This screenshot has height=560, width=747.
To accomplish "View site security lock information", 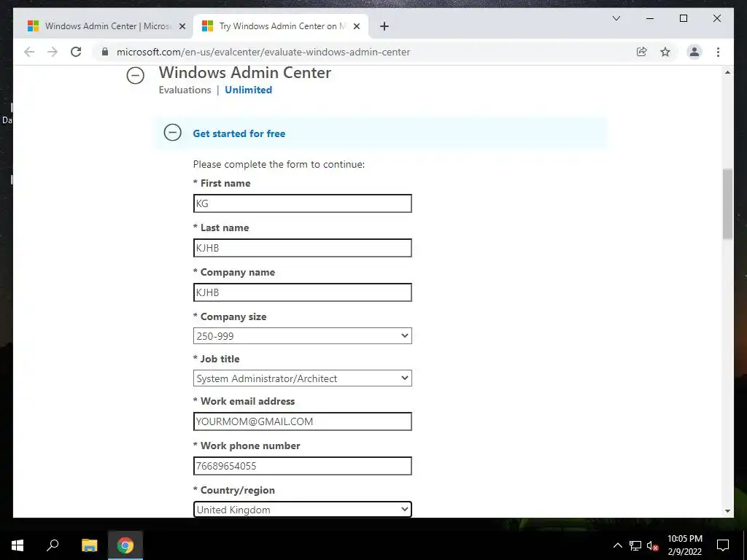I will 105,52.
